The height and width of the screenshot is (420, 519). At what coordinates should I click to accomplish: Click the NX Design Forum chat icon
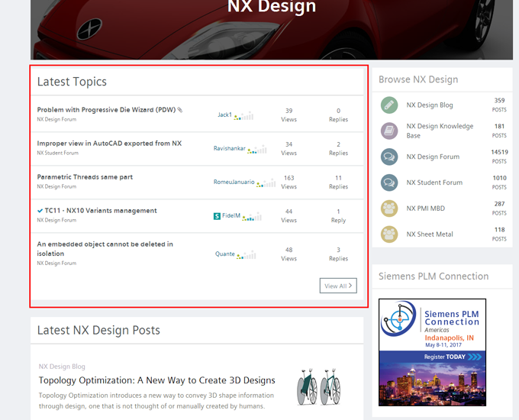pos(389,157)
